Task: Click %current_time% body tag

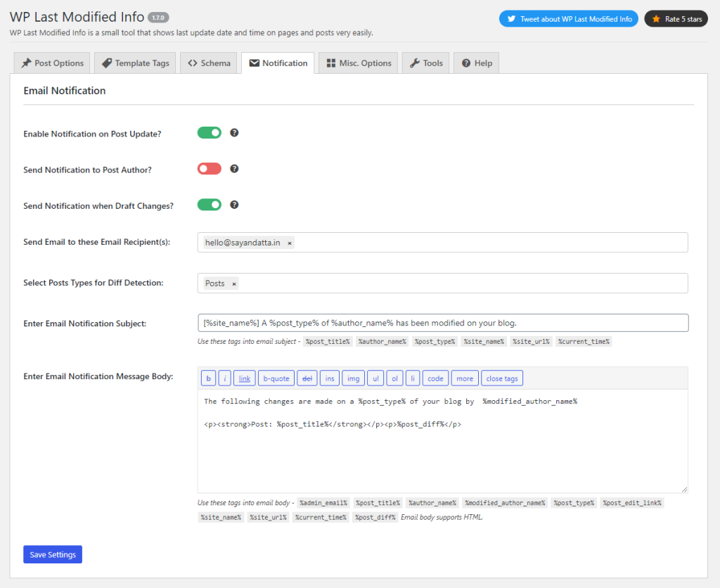Action: pos(321,517)
